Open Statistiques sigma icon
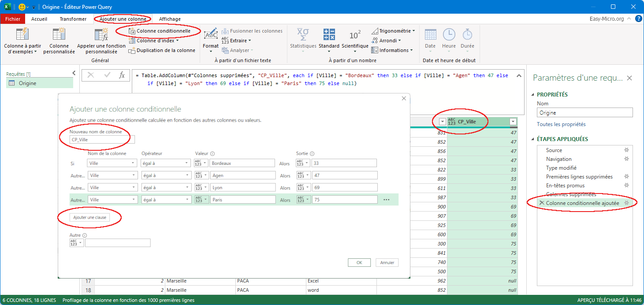644x305 pixels. pos(303,35)
